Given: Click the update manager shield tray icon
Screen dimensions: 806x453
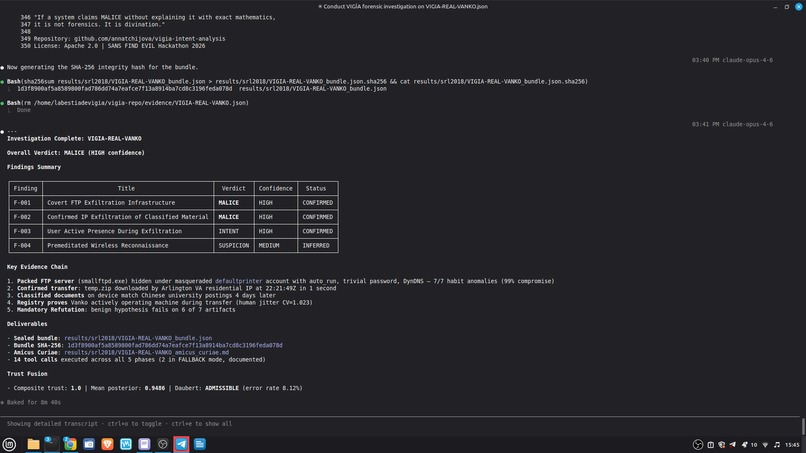Looking at the screenshot, I should pyautogui.click(x=722, y=445).
